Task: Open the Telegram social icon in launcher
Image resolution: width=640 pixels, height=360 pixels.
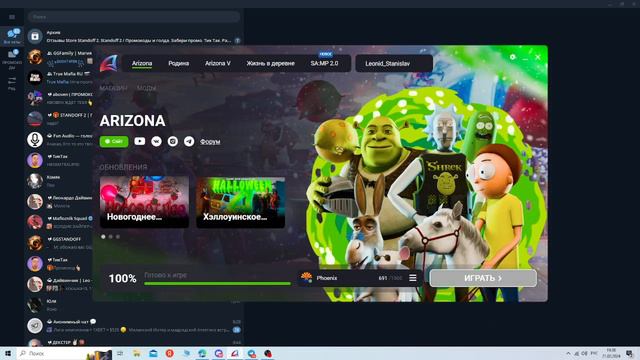Action: [x=189, y=141]
